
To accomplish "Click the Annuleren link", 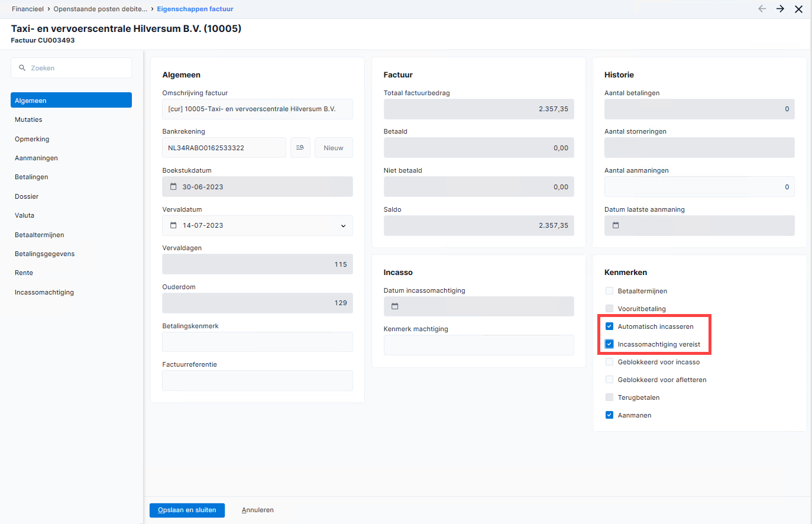I will pos(258,510).
